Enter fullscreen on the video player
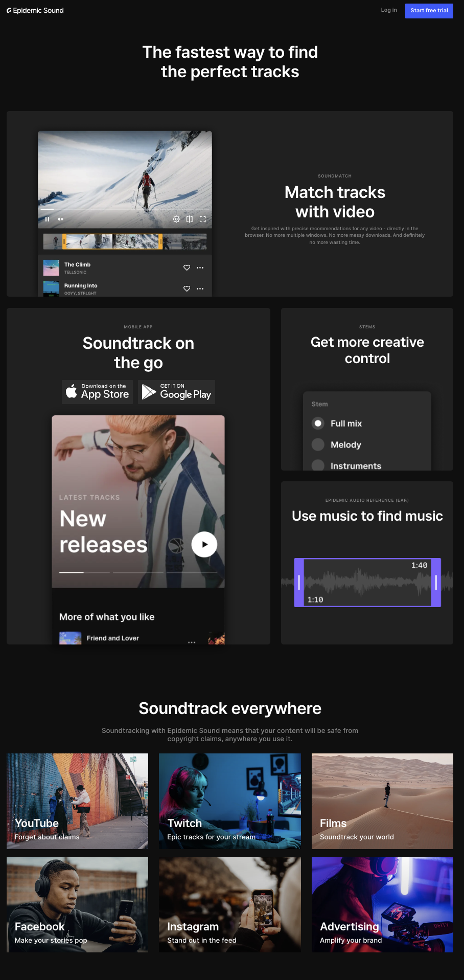The image size is (464, 980). pos(203,219)
